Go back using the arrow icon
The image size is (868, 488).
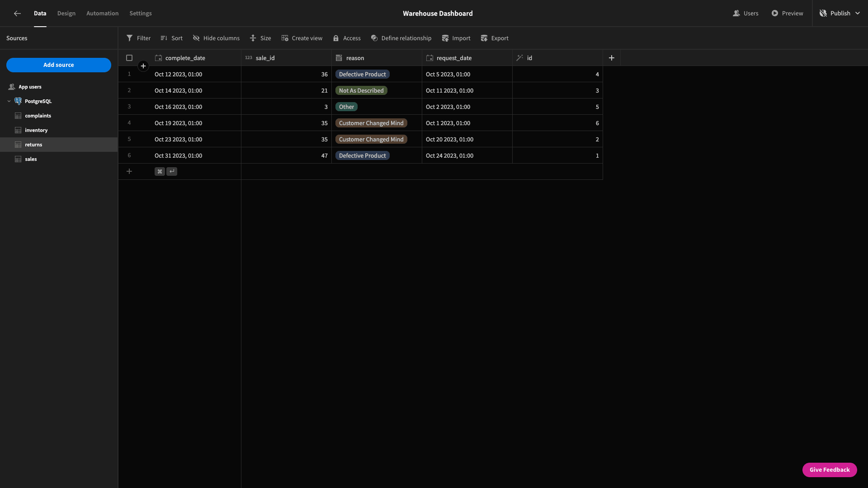(17, 14)
